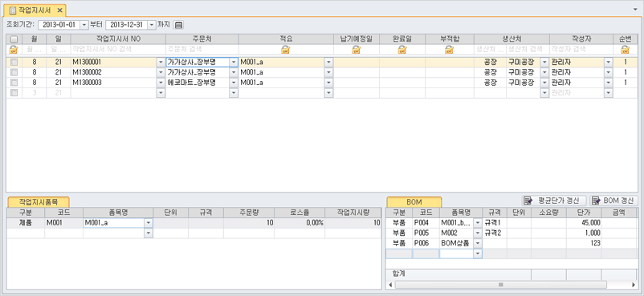
Task: Sort by 주문처 column header
Action: [202, 39]
